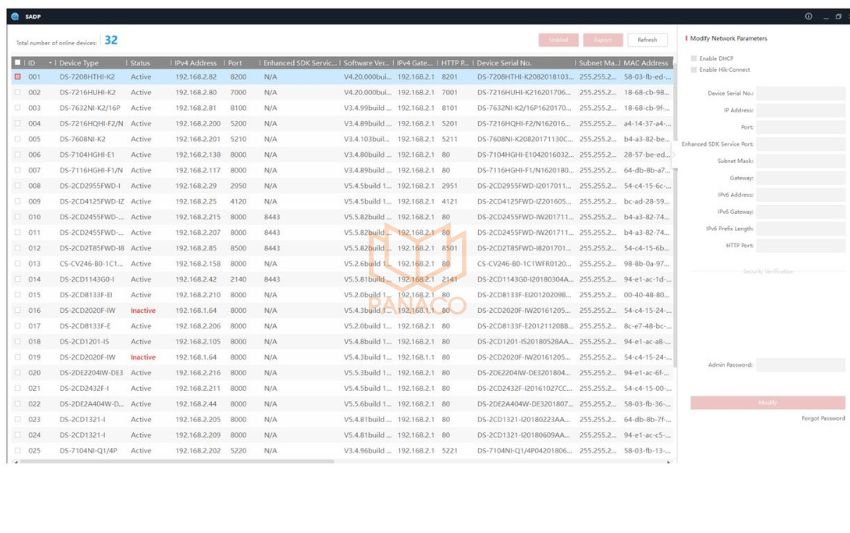Focus the Device Serial No. input field
Image resolution: width=850 pixels, height=533 pixels.
(800, 93)
